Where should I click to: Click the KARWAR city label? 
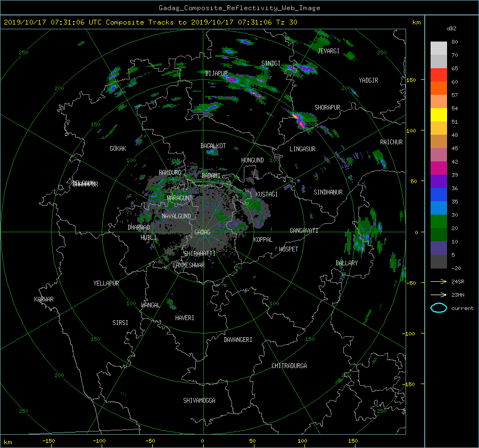44,299
